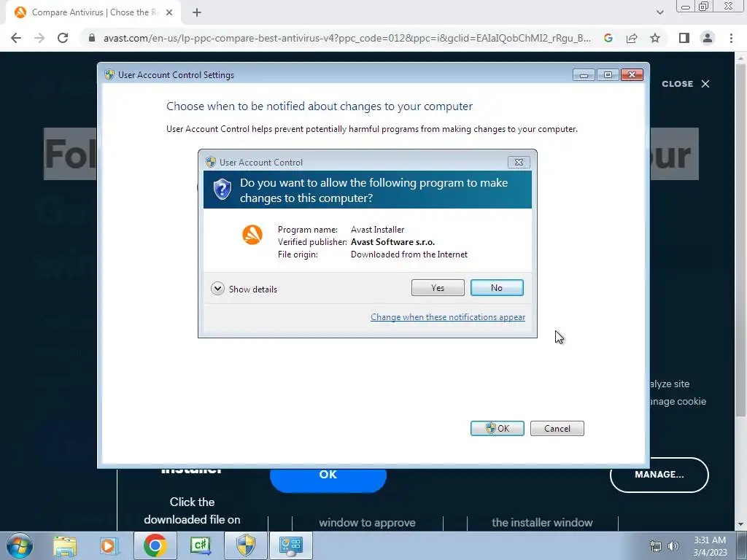Viewport: 747px width, 560px height.
Task: Click UAC Settings title bar shield icon
Action: tap(109, 75)
